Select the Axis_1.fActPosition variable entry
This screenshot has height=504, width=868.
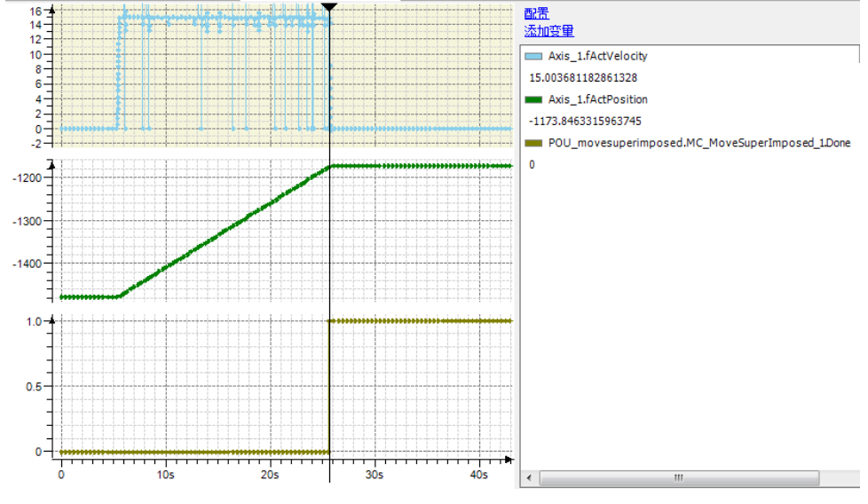click(598, 99)
